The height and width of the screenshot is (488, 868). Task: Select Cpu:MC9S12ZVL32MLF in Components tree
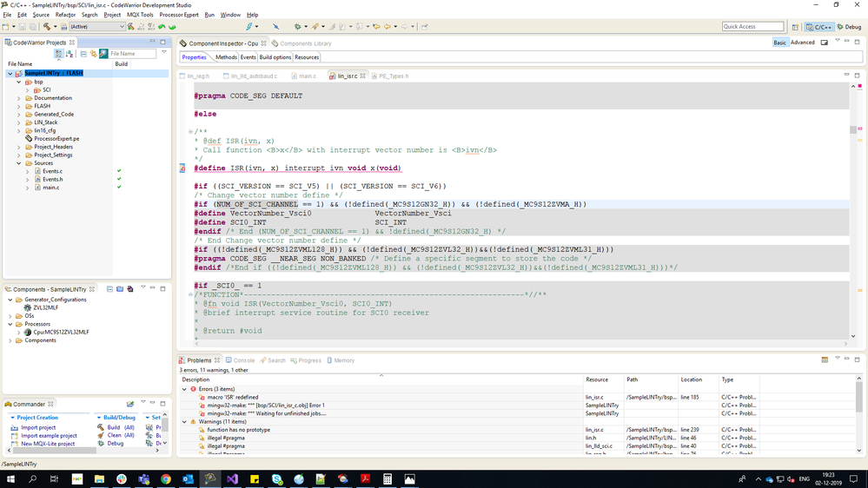pos(61,333)
